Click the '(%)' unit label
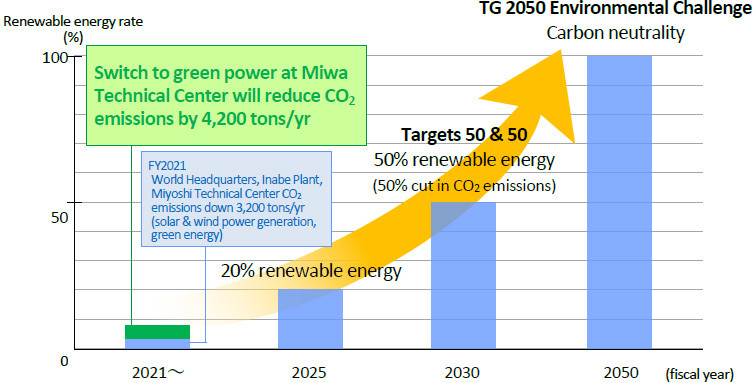The width and height of the screenshot is (756, 383). coord(73,37)
